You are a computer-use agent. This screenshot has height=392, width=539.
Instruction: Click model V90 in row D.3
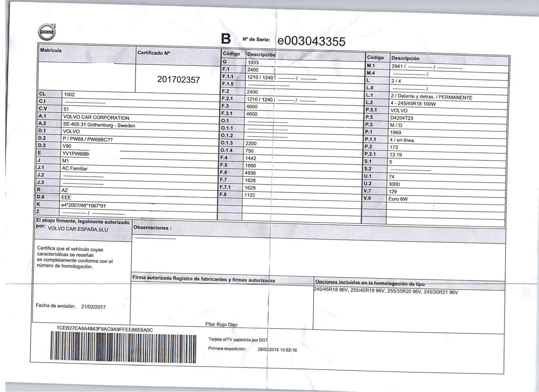pos(67,146)
